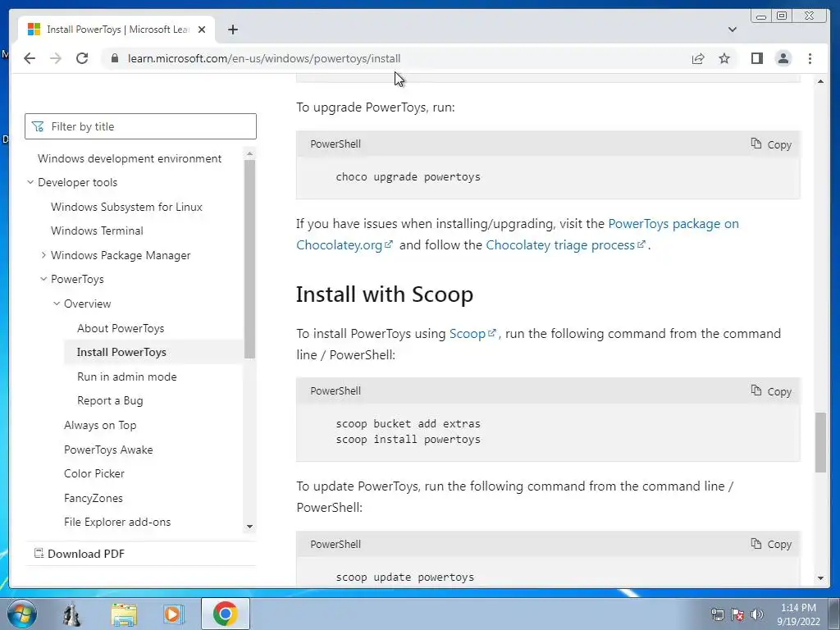This screenshot has width=840, height=630.
Task: Click the sidebar scroll down arrow
Action: 249,527
